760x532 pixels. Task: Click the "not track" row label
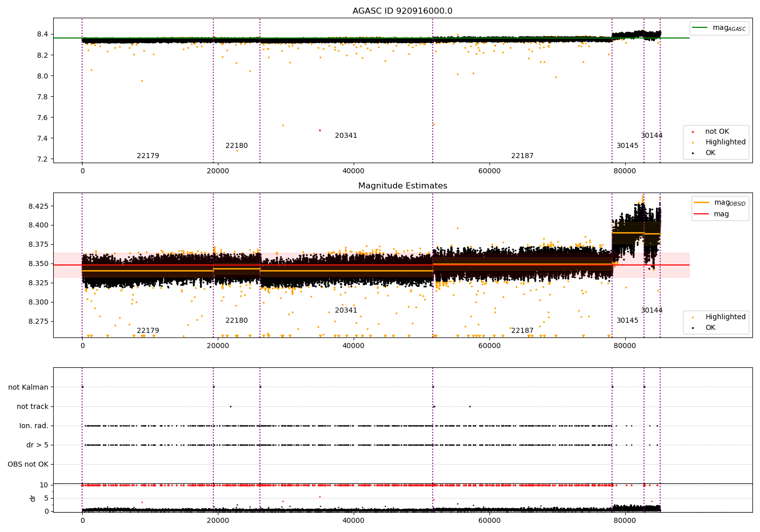click(x=32, y=407)
